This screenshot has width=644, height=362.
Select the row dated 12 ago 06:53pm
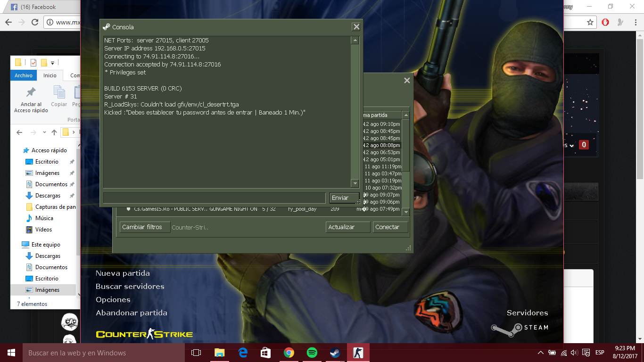coord(382,153)
